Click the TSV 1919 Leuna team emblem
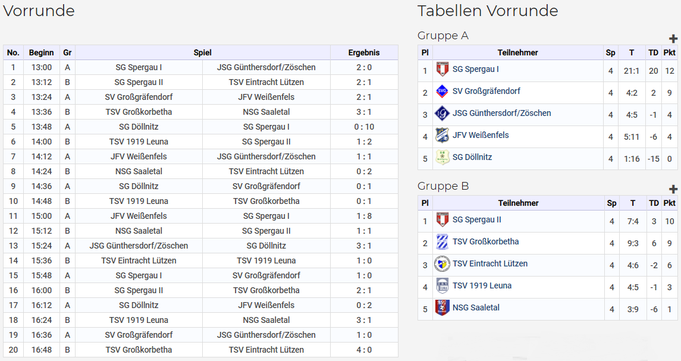The height and width of the screenshot is (361, 681). pyautogui.click(x=442, y=286)
